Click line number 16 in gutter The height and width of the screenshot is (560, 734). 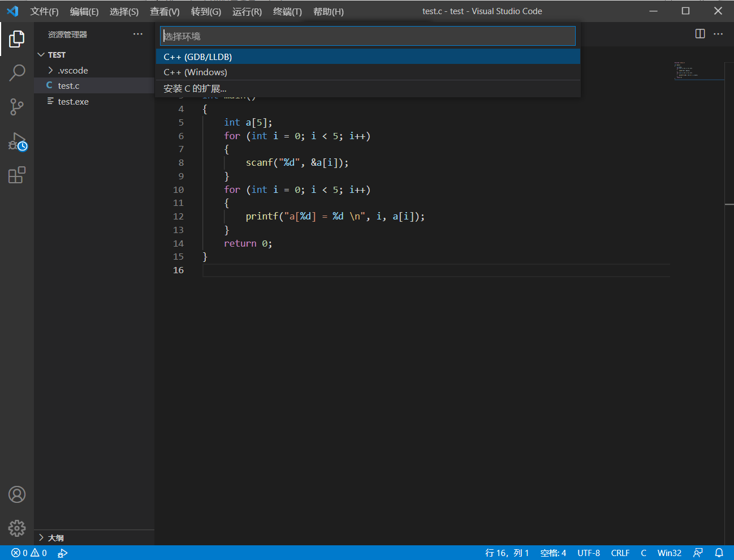click(x=178, y=270)
